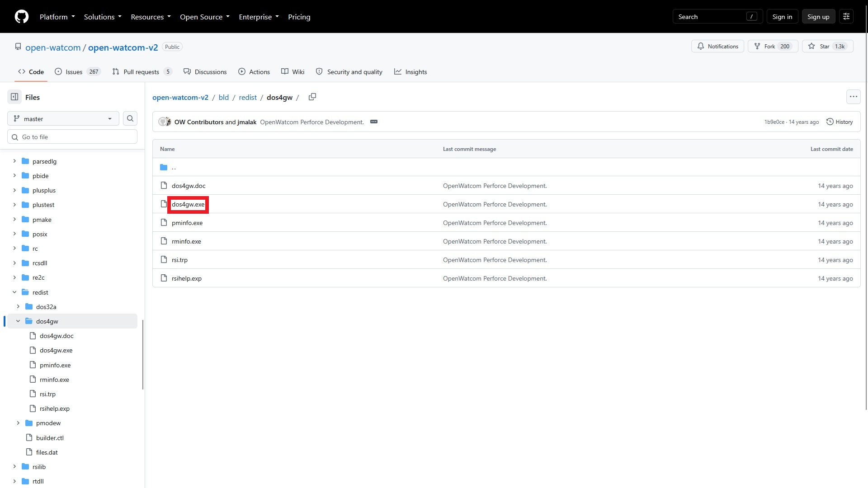The width and height of the screenshot is (868, 488).
Task: Click the parent directory folder icon
Action: tap(164, 168)
